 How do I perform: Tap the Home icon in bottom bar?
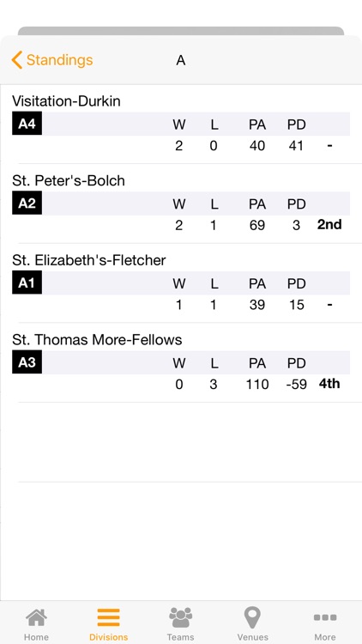click(x=36, y=617)
